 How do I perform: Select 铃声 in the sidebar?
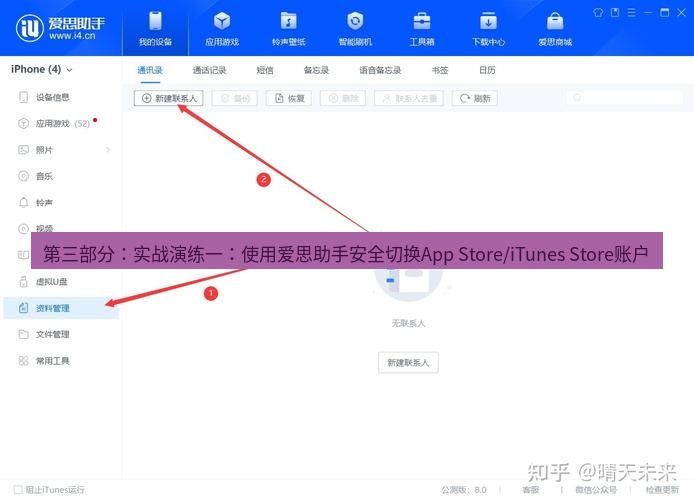(61, 203)
